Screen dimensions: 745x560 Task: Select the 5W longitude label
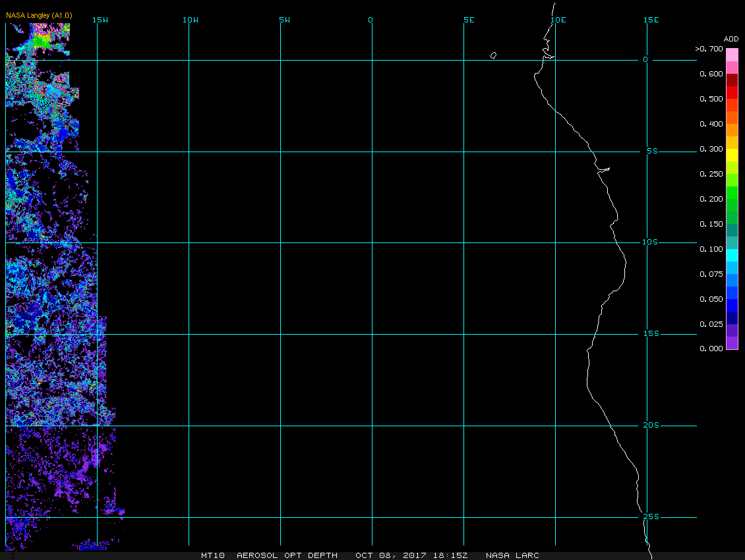pyautogui.click(x=285, y=20)
